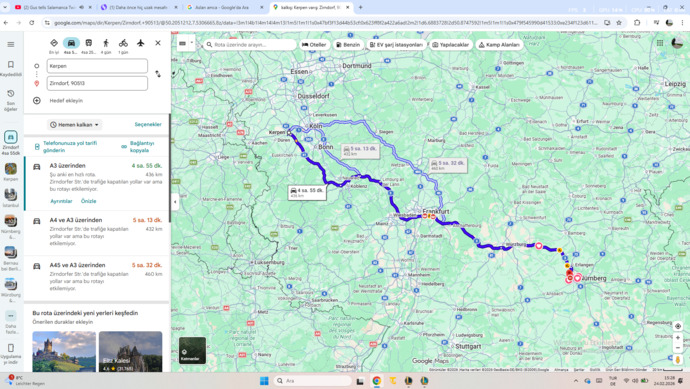Edit the Kerpen starting point field
This screenshot has width=690, height=389.
click(97, 66)
